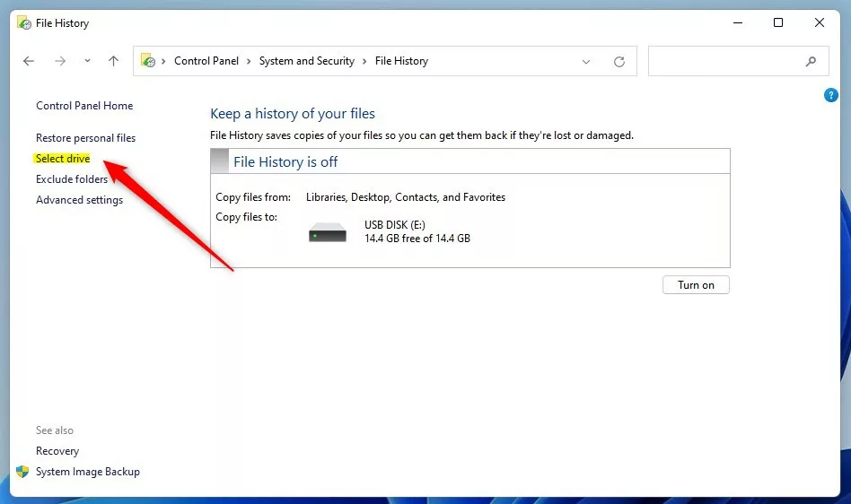Open Restore personal files
The image size is (851, 504).
[86, 138]
